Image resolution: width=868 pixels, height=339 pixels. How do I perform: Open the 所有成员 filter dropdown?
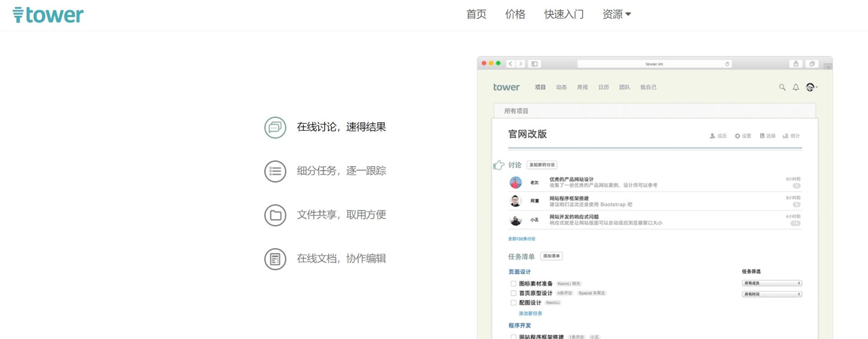pyautogui.click(x=772, y=283)
